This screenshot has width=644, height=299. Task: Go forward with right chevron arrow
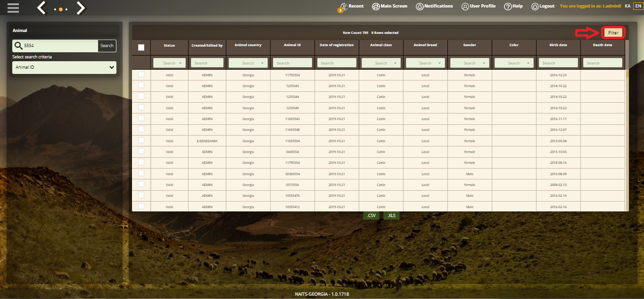81,8
